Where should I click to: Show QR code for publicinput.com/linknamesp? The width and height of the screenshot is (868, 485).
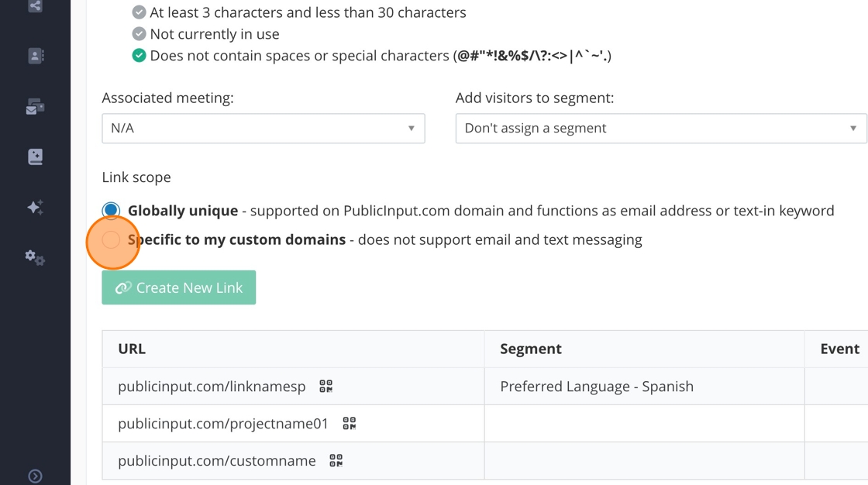tap(325, 386)
